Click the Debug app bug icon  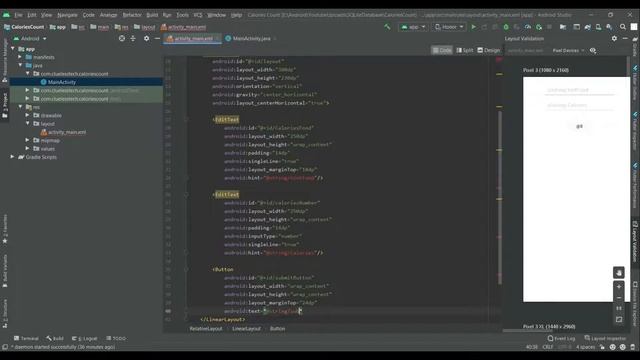(x=506, y=27)
